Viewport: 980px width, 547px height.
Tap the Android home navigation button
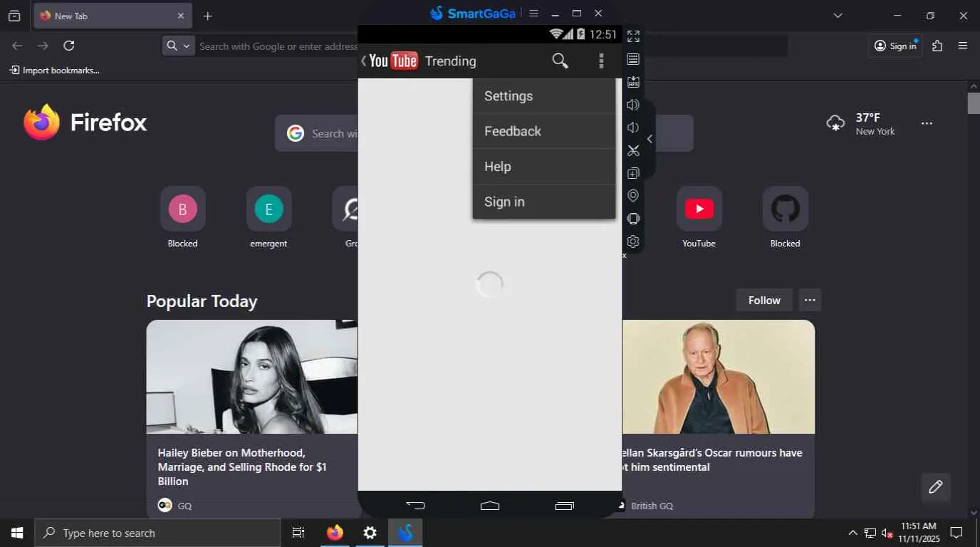coord(490,506)
